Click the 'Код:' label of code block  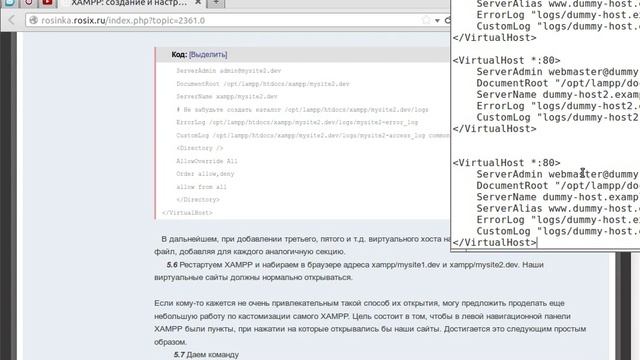(179, 54)
